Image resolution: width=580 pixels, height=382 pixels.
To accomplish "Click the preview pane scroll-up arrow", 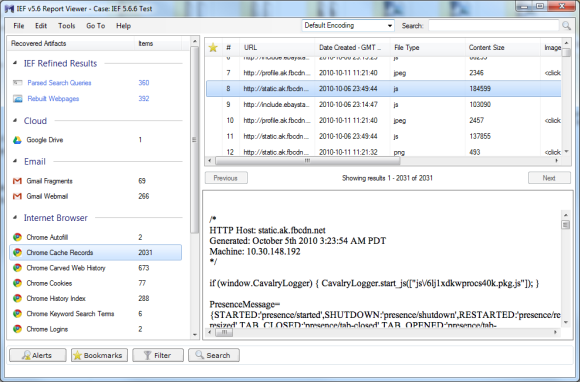I will click(x=566, y=214).
